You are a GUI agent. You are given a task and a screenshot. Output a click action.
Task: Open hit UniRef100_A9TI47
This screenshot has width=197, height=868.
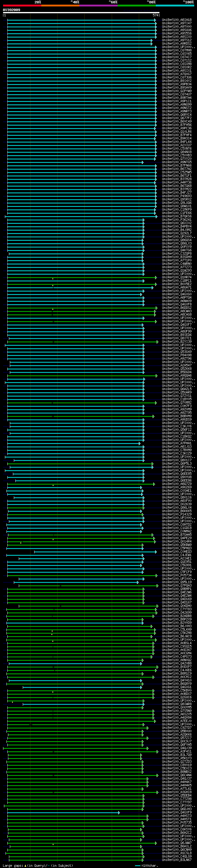177,23
